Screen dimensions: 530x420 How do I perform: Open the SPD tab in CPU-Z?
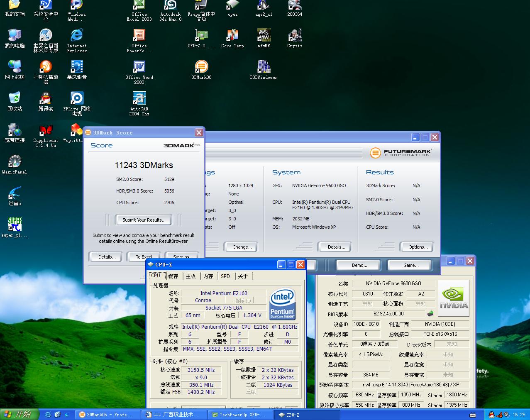[x=225, y=276]
